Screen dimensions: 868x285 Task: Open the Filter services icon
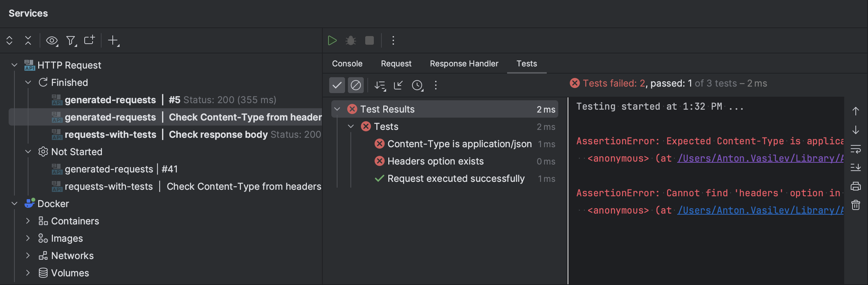pyautogui.click(x=71, y=40)
